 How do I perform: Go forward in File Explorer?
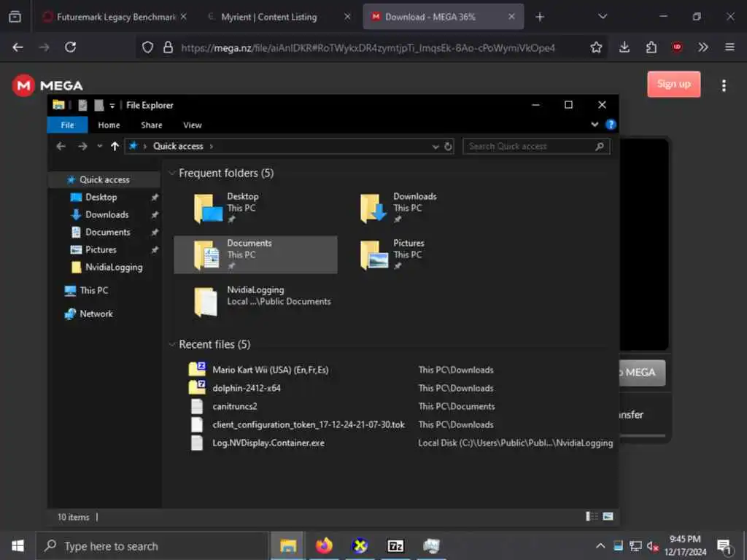coord(82,146)
